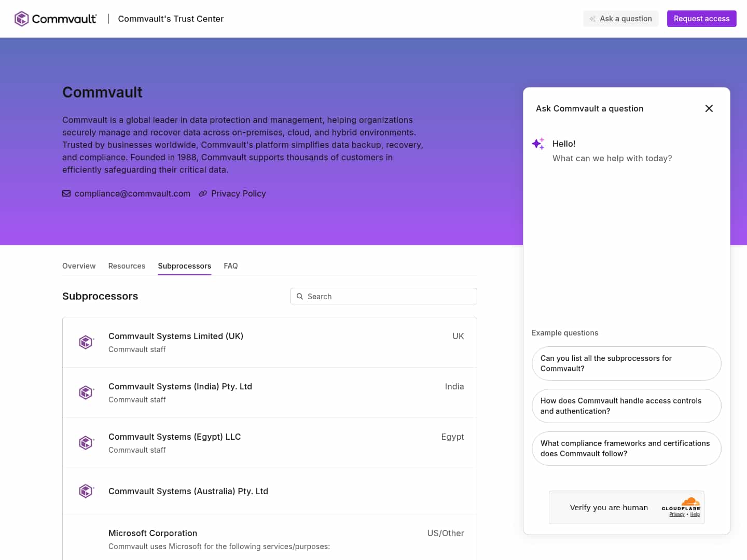Click the Privacy link under the Cloudflare widget
747x560 pixels.
click(x=677, y=514)
